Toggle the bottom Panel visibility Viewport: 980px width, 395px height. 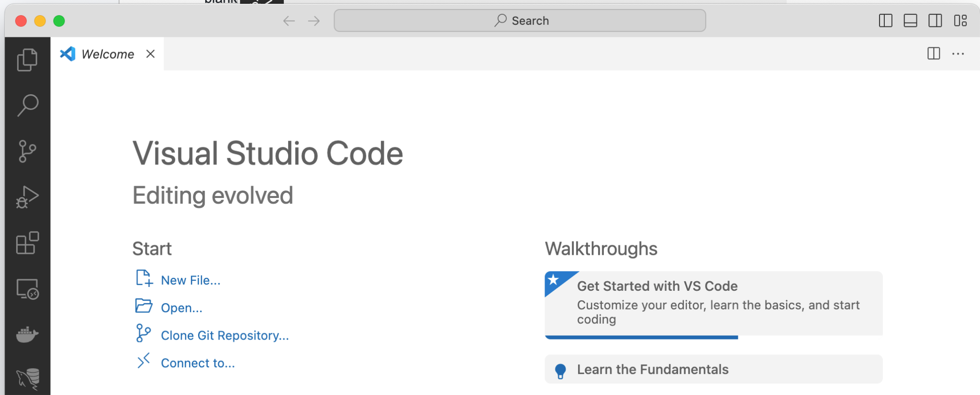[x=910, y=21]
